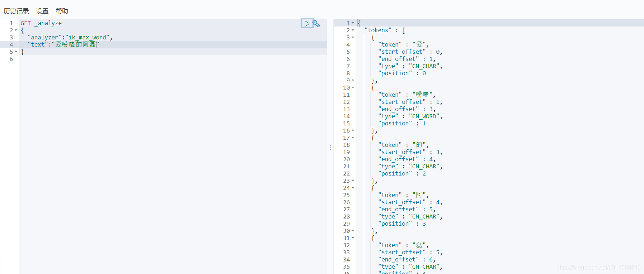This screenshot has width=644, height=274.
Task: Click the token value "的"
Action: click(x=419, y=145)
